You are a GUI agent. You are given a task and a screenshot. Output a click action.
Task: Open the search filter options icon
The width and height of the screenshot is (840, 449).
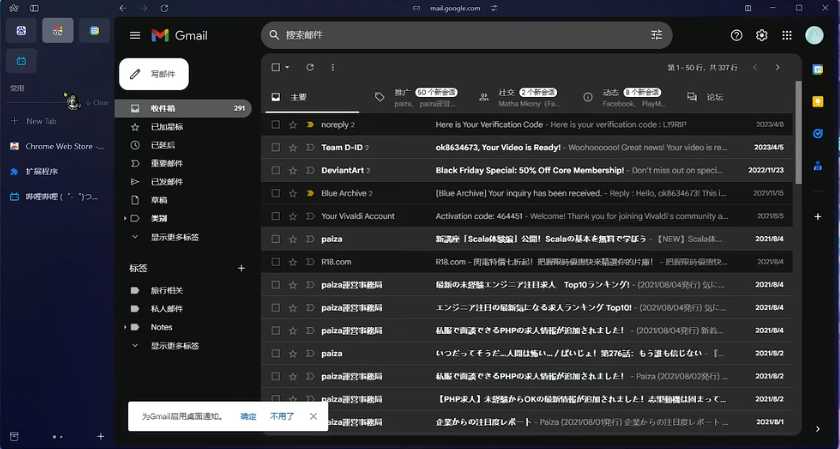pyautogui.click(x=657, y=35)
